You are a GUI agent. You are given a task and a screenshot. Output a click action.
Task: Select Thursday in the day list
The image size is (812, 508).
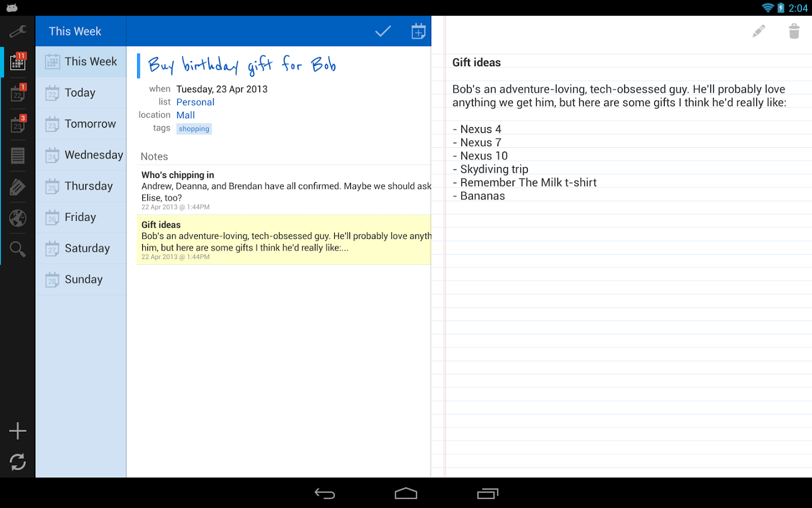click(x=81, y=186)
